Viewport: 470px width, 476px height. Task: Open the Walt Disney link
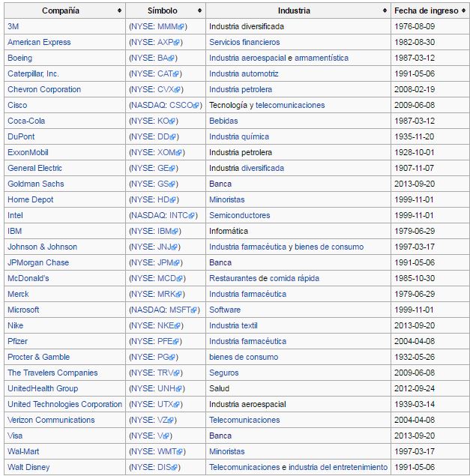point(28,467)
